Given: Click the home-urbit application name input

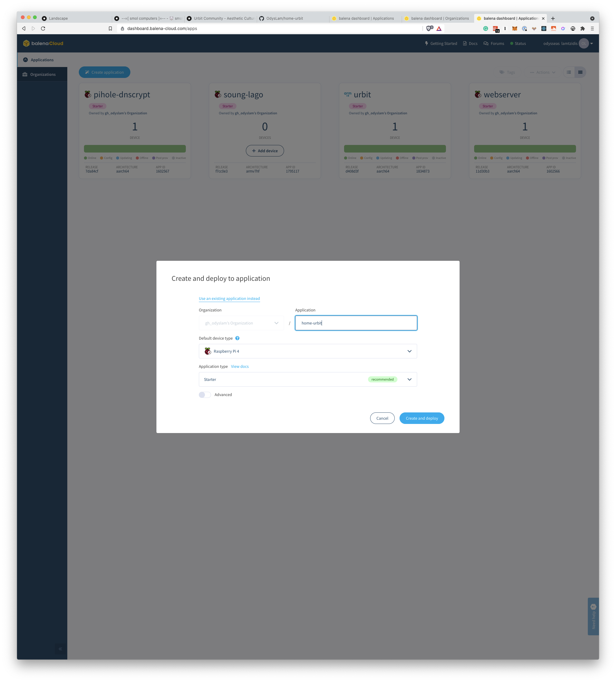Looking at the screenshot, I should click(357, 323).
